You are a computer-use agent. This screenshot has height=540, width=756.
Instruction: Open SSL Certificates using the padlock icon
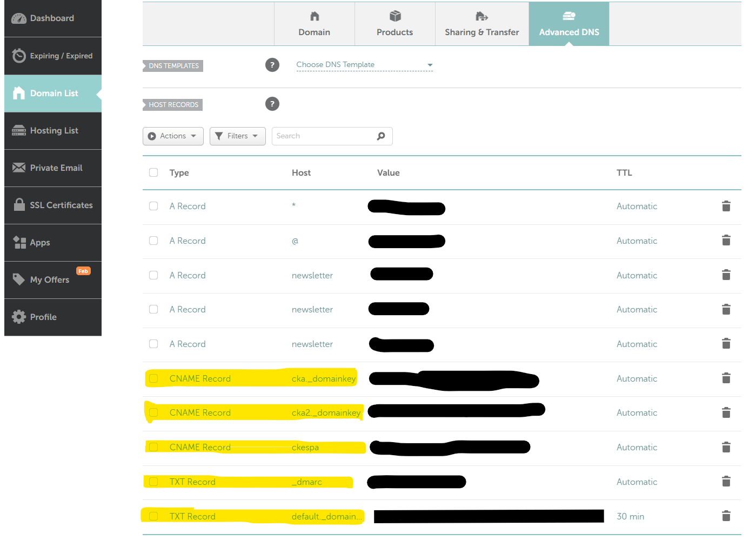point(18,205)
